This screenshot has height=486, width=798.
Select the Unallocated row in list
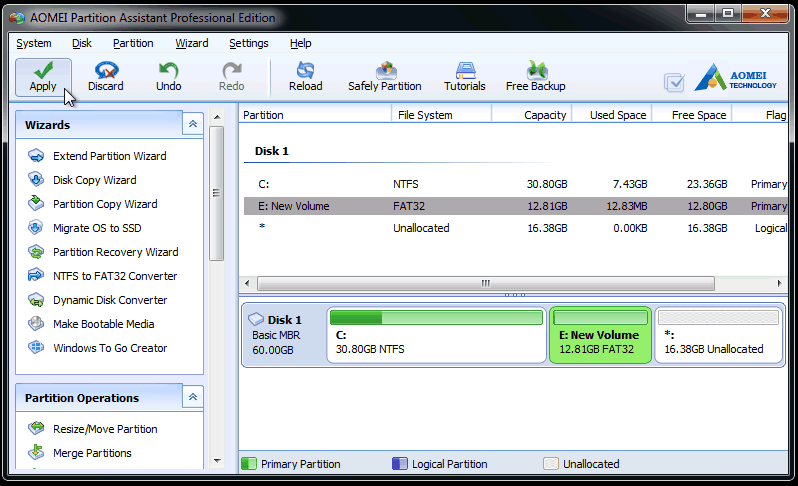point(516,227)
